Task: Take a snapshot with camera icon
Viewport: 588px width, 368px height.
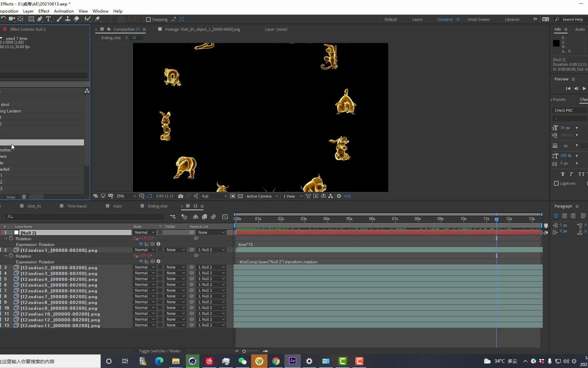Action: (x=181, y=196)
